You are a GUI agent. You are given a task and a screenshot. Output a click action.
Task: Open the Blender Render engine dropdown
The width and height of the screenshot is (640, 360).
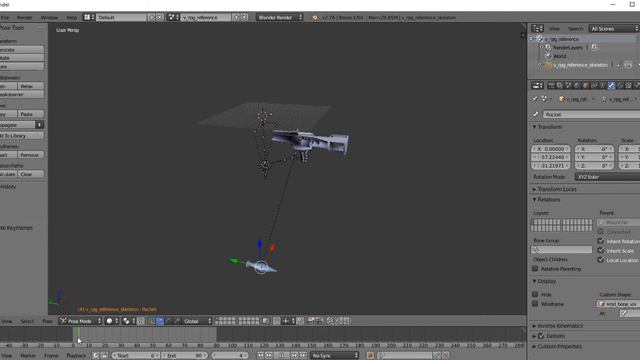(280, 17)
